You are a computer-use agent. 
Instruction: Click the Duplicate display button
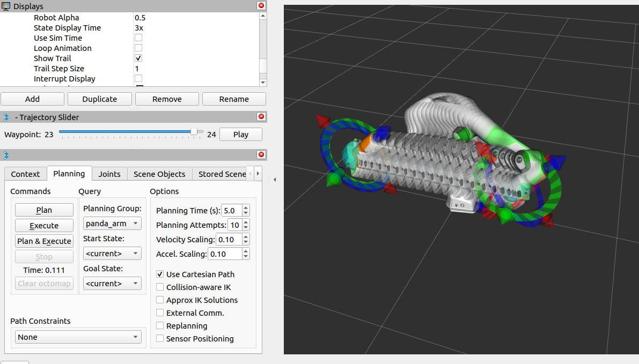click(x=100, y=99)
